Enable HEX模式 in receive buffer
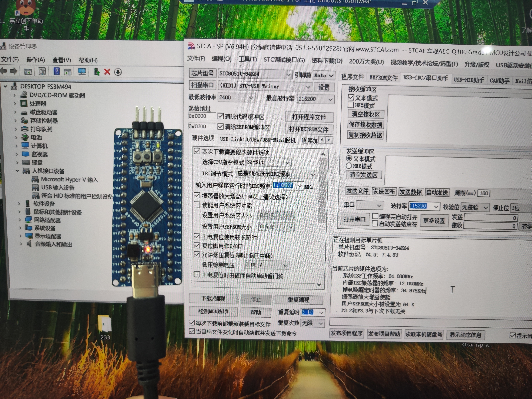Screen dimensions: 532x399 click(351, 105)
